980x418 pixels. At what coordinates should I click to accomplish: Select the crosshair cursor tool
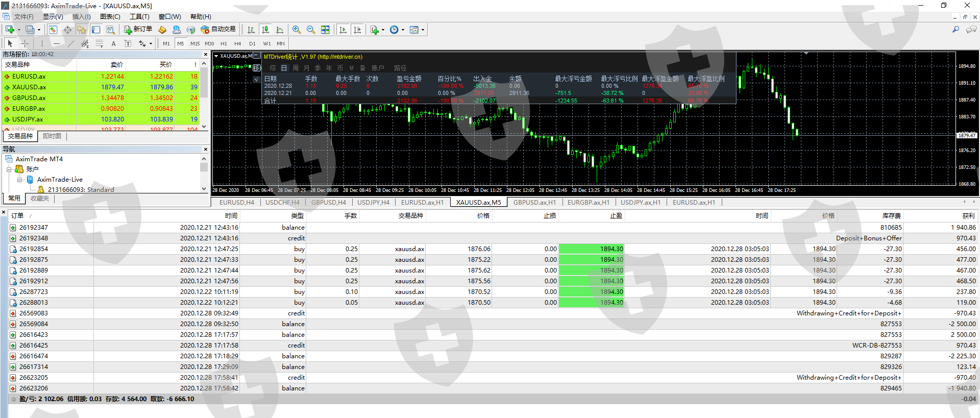[x=24, y=44]
